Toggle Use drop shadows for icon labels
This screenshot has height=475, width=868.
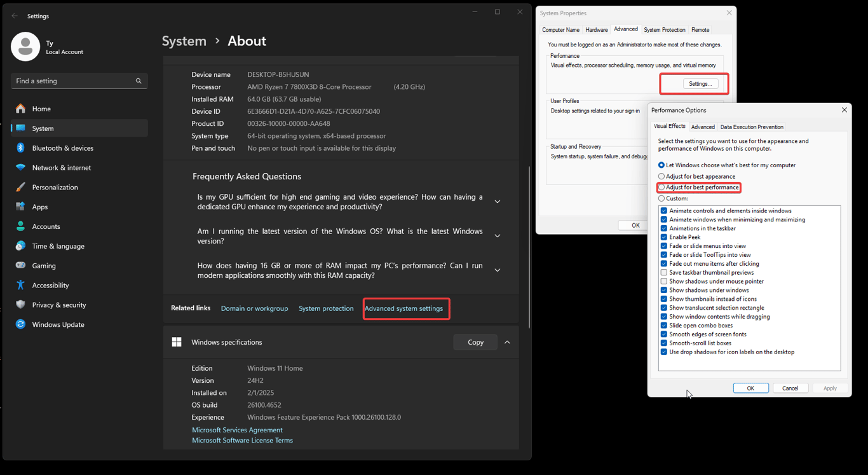click(x=664, y=352)
